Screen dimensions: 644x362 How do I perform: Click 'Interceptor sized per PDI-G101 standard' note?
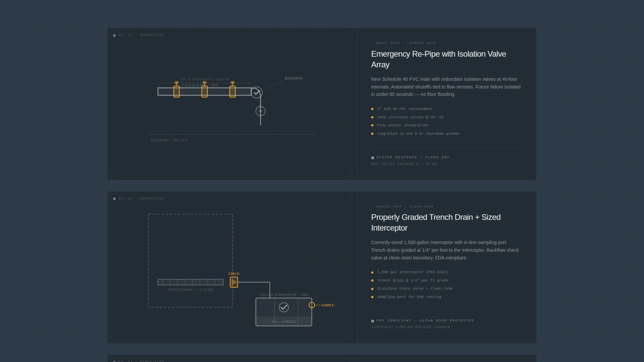pos(410,327)
